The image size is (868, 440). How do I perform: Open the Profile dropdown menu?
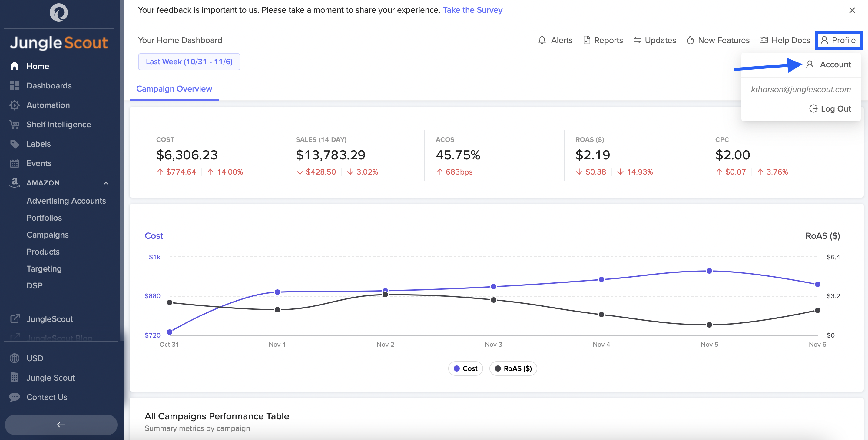click(x=838, y=40)
